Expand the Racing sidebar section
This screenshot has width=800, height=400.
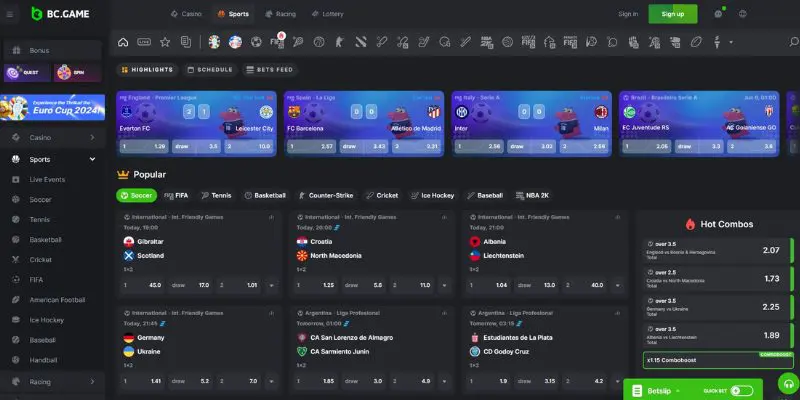[x=92, y=381]
